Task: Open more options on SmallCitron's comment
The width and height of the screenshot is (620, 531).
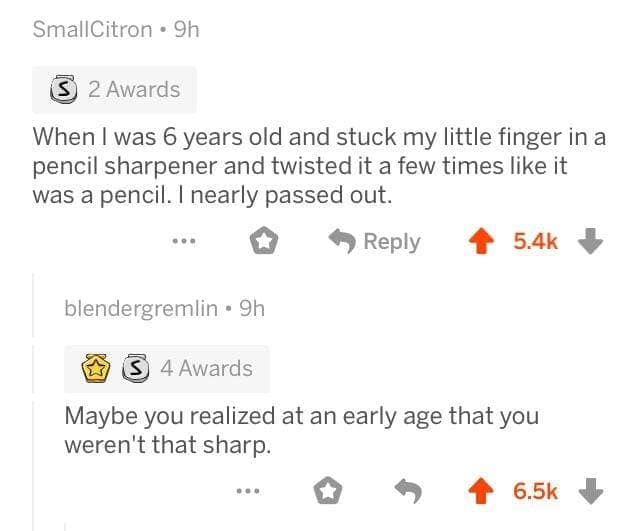Action: (x=181, y=241)
